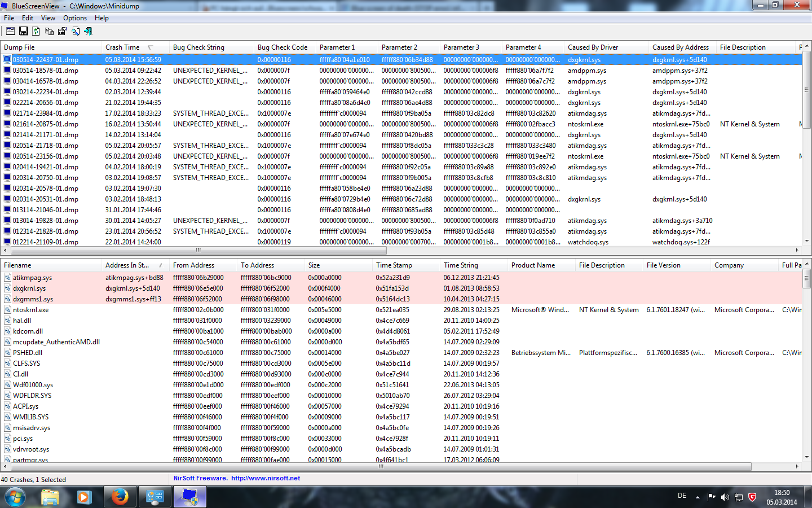Click the 022214-20656-01.dmp dump icon
The image size is (812, 508).
[7, 103]
